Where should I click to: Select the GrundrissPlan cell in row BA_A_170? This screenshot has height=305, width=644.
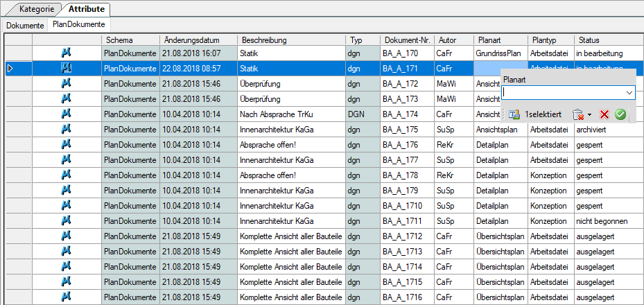[501, 53]
